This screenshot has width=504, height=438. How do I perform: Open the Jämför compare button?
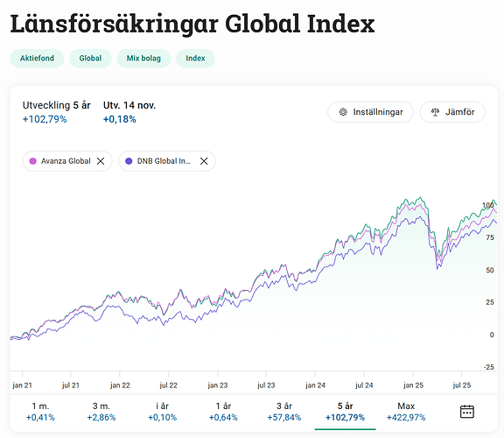(452, 112)
